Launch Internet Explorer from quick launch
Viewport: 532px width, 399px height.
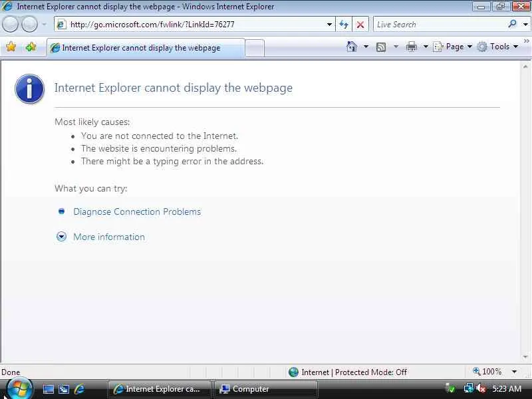pyautogui.click(x=79, y=389)
